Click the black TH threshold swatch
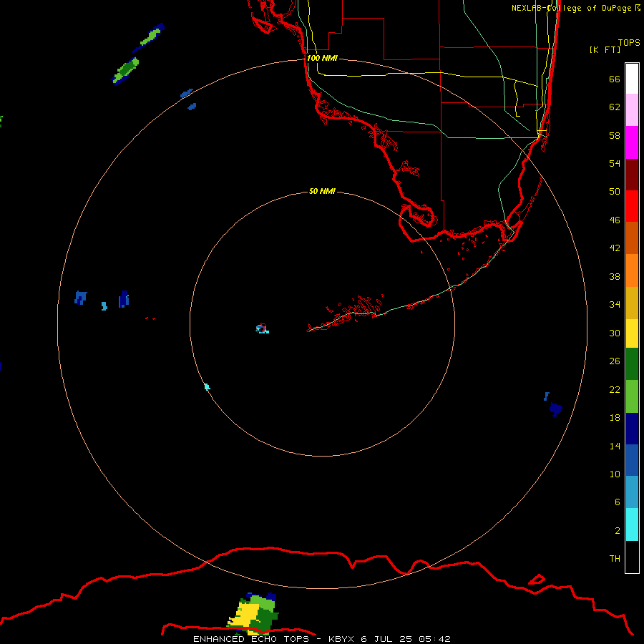Screen dimensions: 644x644 (x=632, y=557)
